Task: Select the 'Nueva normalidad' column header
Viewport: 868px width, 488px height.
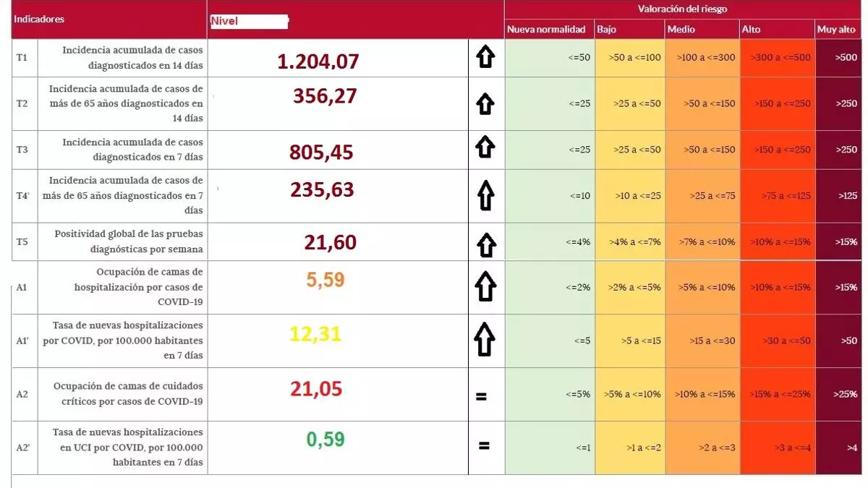Action: pyautogui.click(x=546, y=30)
